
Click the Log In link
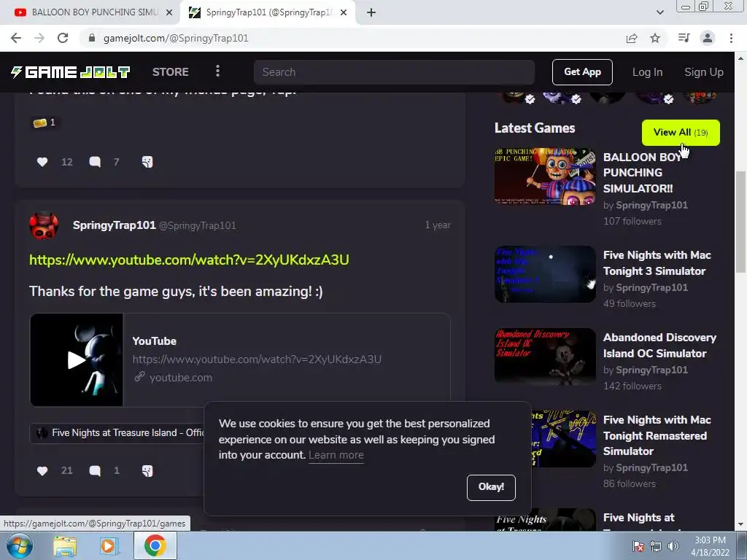(x=647, y=72)
